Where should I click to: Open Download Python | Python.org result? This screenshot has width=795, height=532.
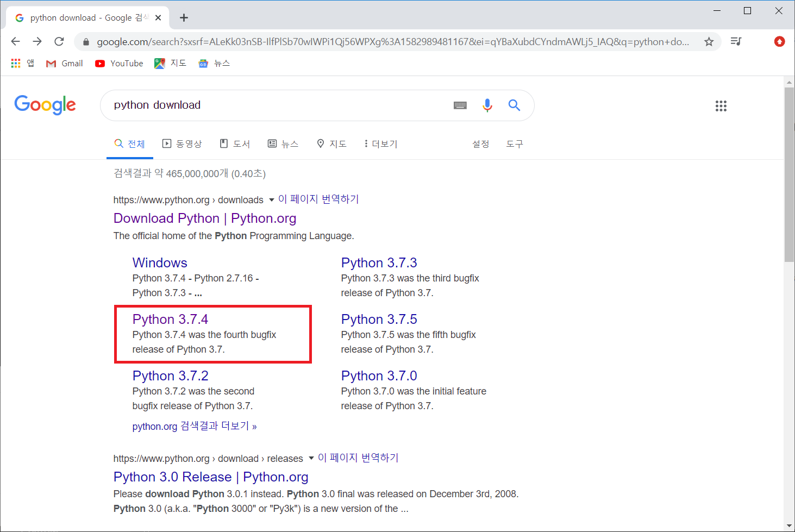205,218
